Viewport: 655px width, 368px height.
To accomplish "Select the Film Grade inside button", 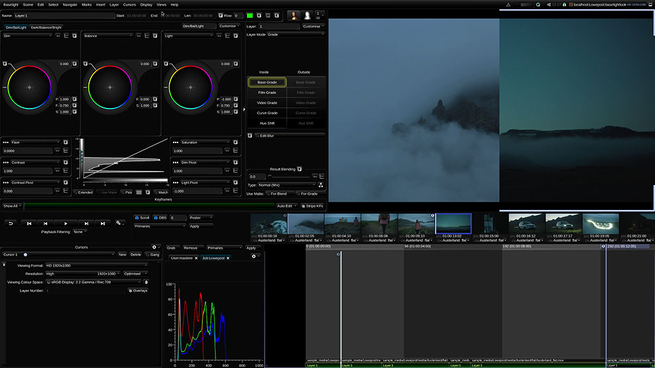I will click(267, 92).
